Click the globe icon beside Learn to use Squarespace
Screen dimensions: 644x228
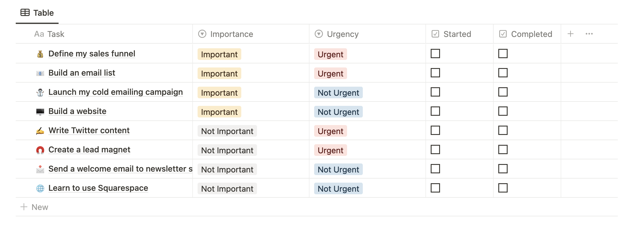(x=40, y=188)
